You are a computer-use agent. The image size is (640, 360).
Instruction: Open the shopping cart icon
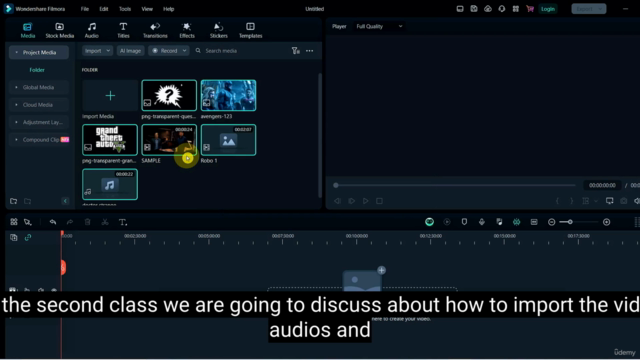530,9
